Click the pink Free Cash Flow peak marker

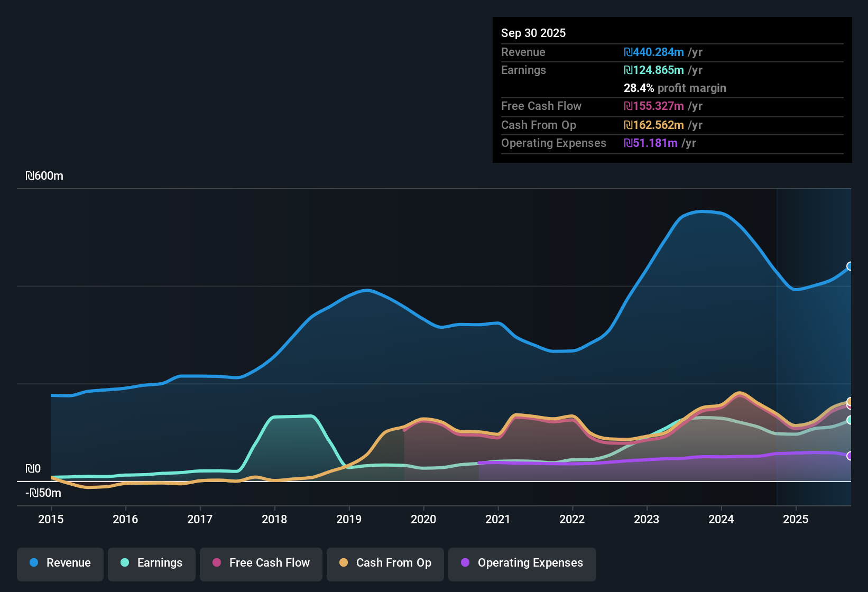point(850,406)
